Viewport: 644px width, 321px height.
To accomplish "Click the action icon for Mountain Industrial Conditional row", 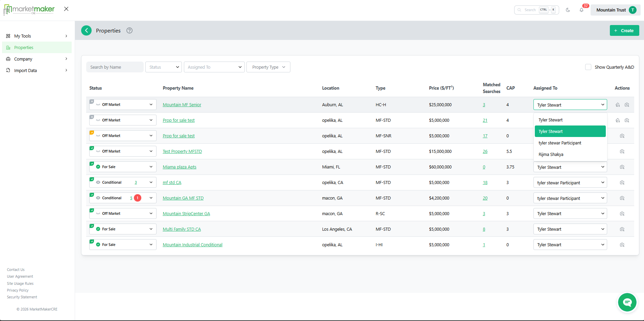I will pyautogui.click(x=622, y=245).
